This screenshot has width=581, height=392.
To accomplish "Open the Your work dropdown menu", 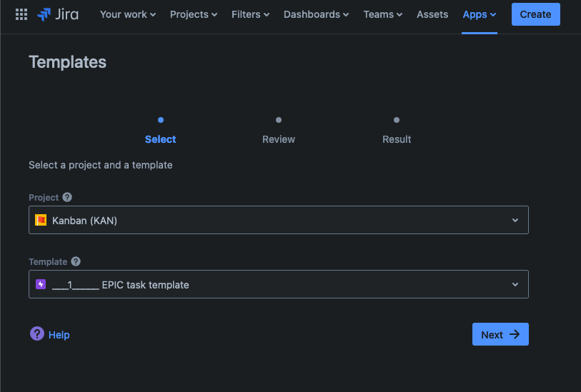I will [127, 14].
